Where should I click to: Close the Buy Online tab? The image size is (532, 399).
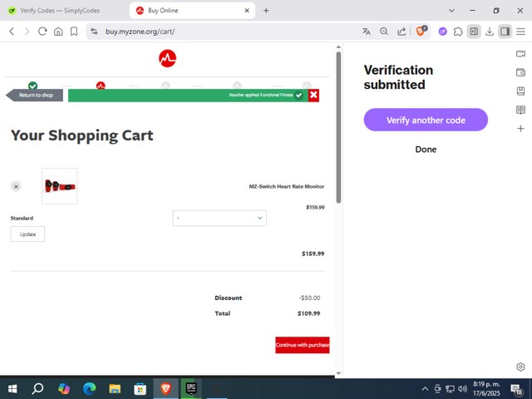click(x=247, y=11)
